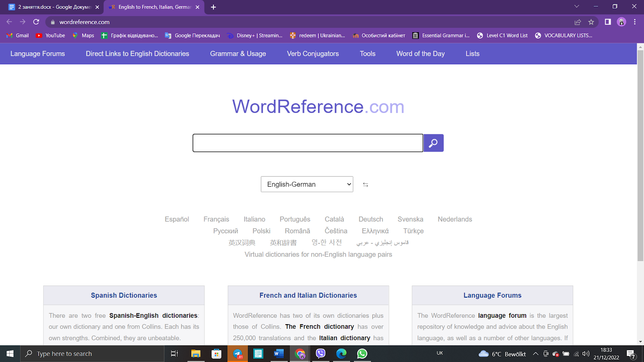This screenshot has width=644, height=362.
Task: Open Tools menu
Action: click(367, 53)
